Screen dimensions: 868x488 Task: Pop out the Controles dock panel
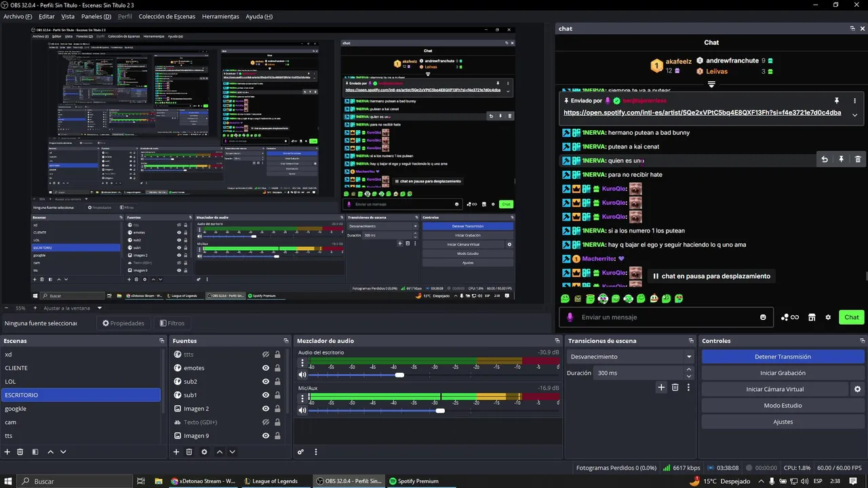pyautogui.click(x=861, y=341)
